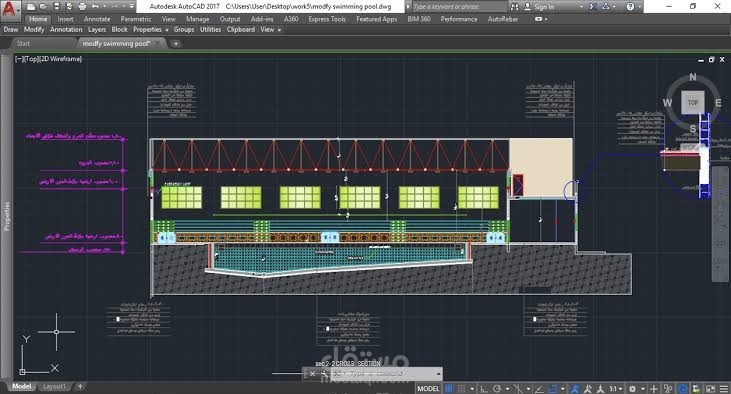Image resolution: width=731 pixels, height=394 pixels.
Task: Expand the Help dropdown arrow
Action: point(639,7)
